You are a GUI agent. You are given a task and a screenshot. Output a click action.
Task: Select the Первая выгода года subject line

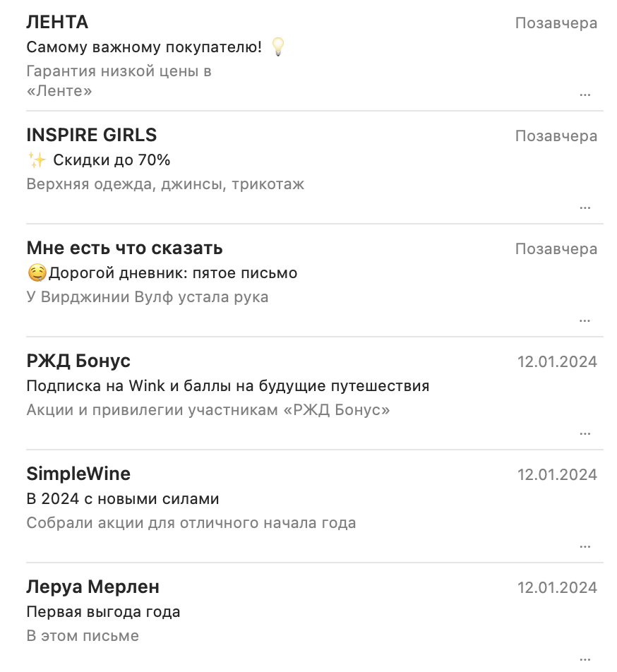103,612
